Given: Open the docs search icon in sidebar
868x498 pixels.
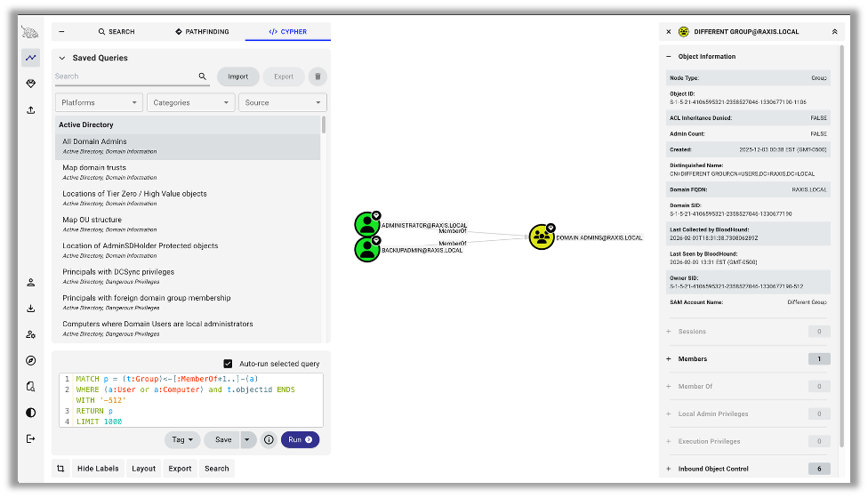Looking at the screenshot, I should click(31, 386).
